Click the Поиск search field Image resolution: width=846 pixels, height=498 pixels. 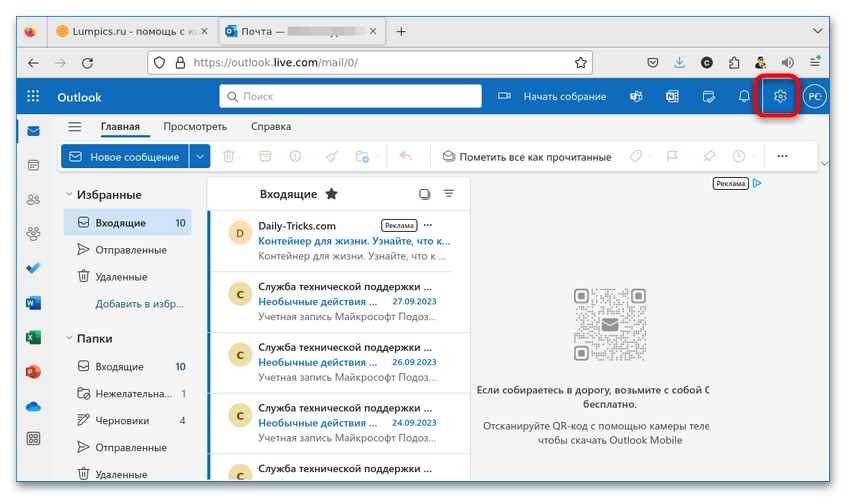tap(350, 96)
